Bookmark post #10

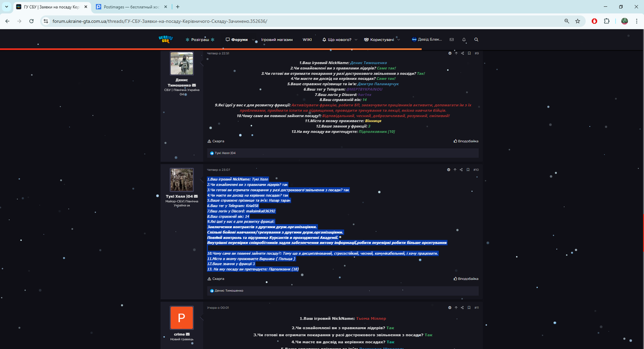[x=468, y=170]
